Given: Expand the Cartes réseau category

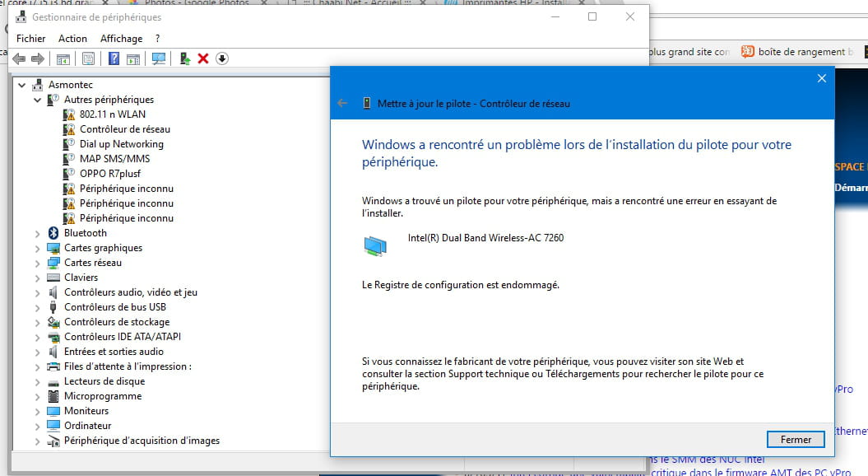Looking at the screenshot, I should point(37,264).
